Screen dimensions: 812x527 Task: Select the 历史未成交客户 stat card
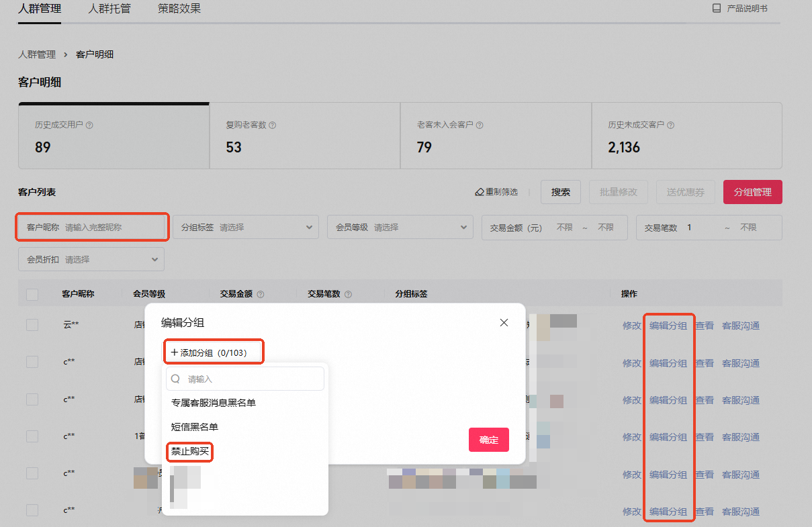coord(687,136)
